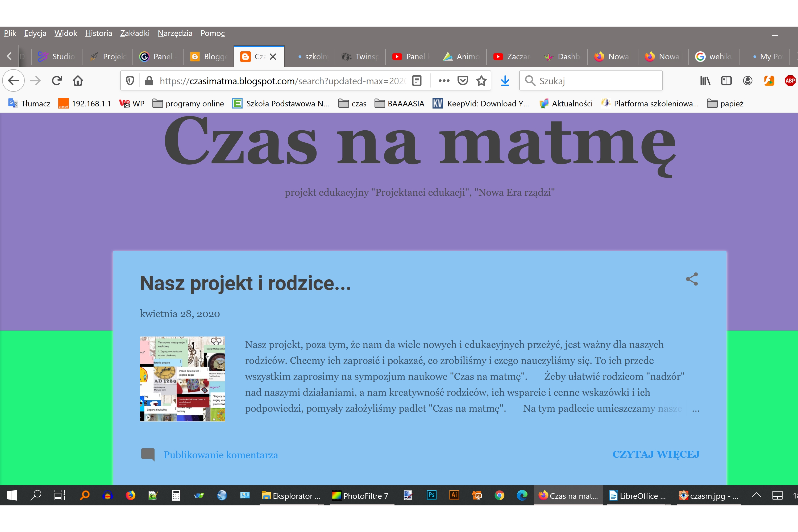Toggle the sidebar panel button

(726, 81)
